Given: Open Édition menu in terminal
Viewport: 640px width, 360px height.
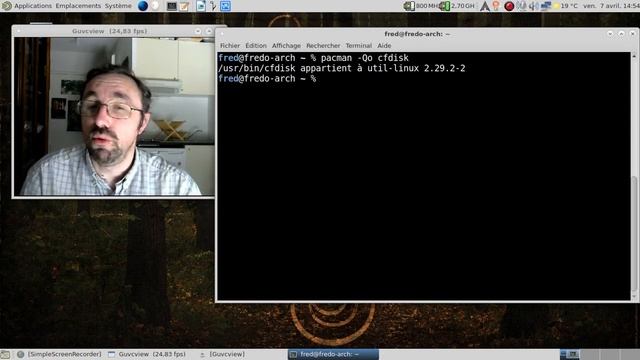Looking at the screenshot, I should click(x=256, y=46).
